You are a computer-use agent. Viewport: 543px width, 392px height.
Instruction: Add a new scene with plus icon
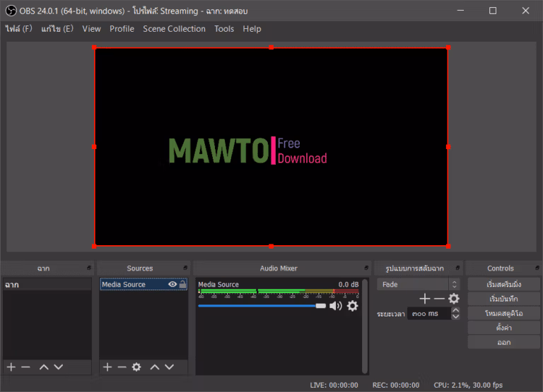pos(11,367)
